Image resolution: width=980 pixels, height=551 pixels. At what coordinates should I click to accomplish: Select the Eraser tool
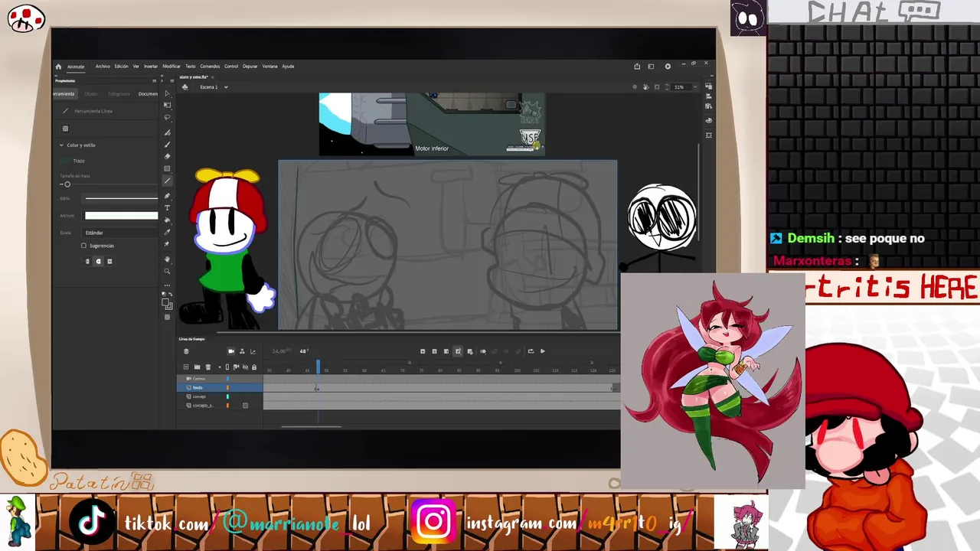click(x=168, y=156)
